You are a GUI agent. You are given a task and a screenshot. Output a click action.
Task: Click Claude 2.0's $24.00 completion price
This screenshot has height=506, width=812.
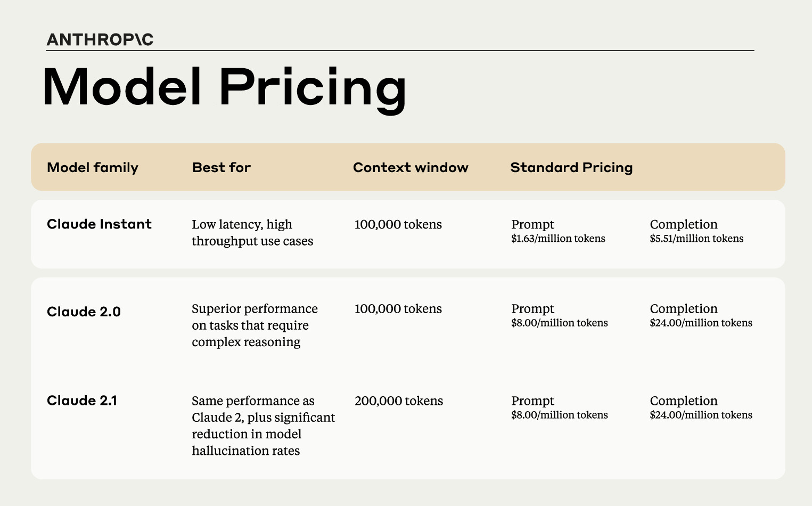[701, 323]
